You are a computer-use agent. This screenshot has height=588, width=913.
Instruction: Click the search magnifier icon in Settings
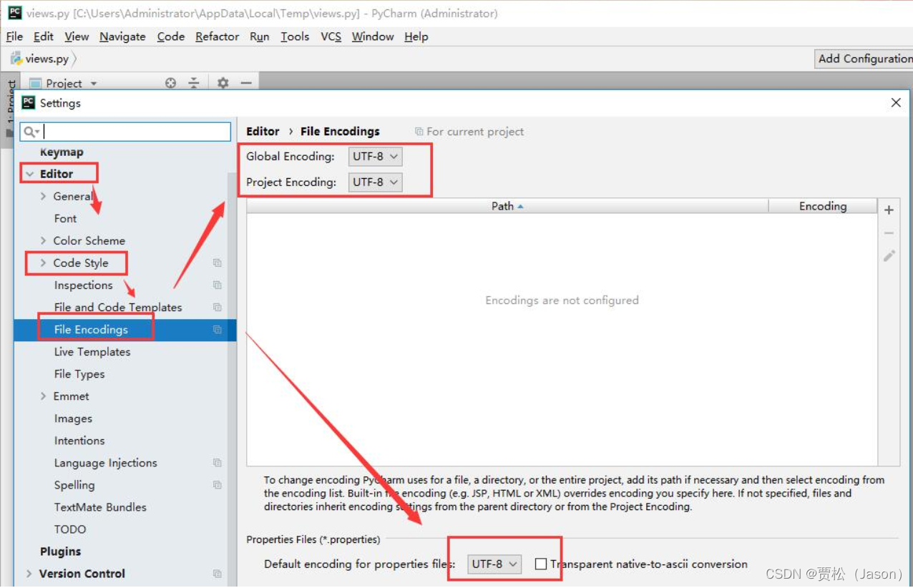[31, 132]
